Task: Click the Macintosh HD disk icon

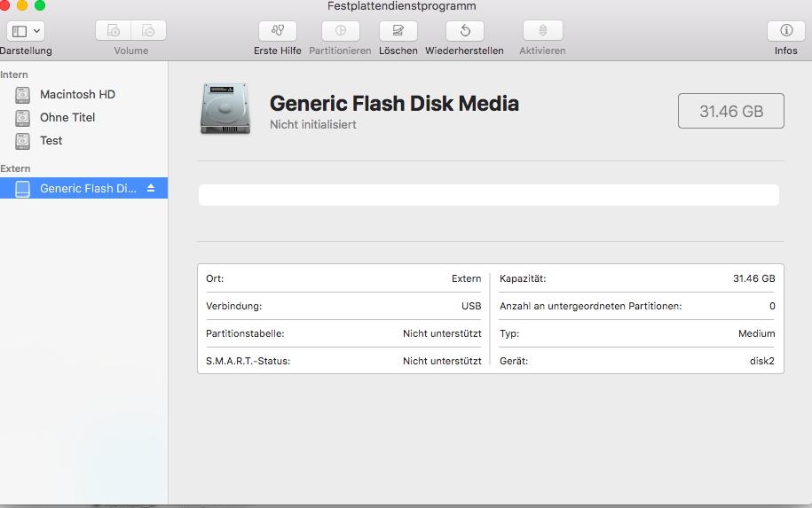Action: pyautogui.click(x=22, y=95)
